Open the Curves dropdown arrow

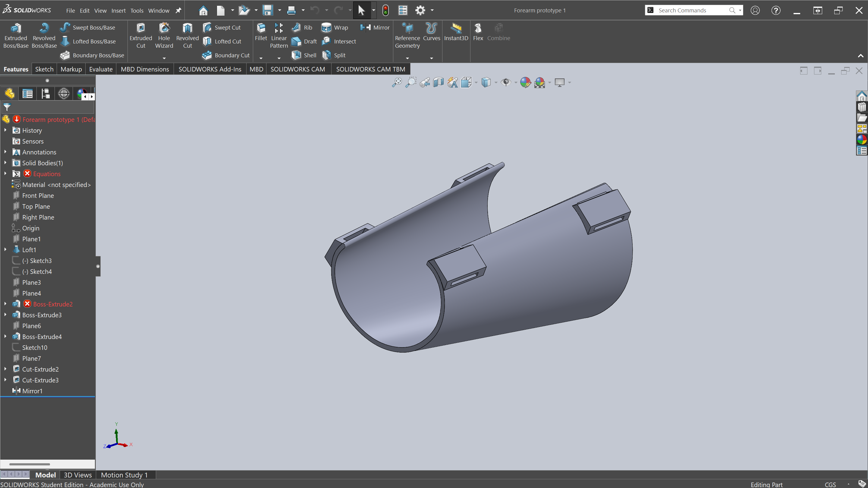click(x=431, y=58)
